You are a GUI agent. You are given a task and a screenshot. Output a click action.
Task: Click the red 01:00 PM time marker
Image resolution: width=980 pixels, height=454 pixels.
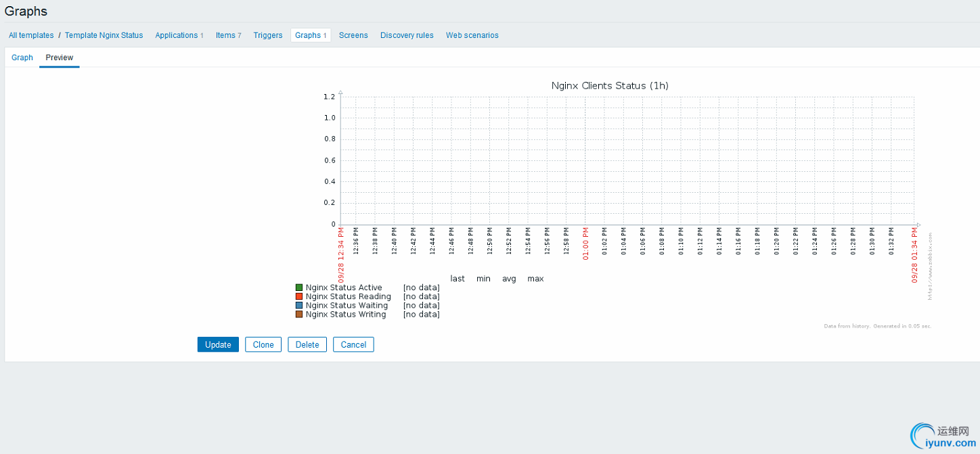point(586,244)
